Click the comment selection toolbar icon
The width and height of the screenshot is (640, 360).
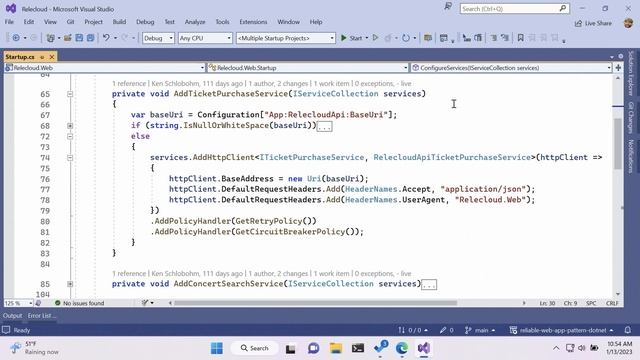coord(494,38)
